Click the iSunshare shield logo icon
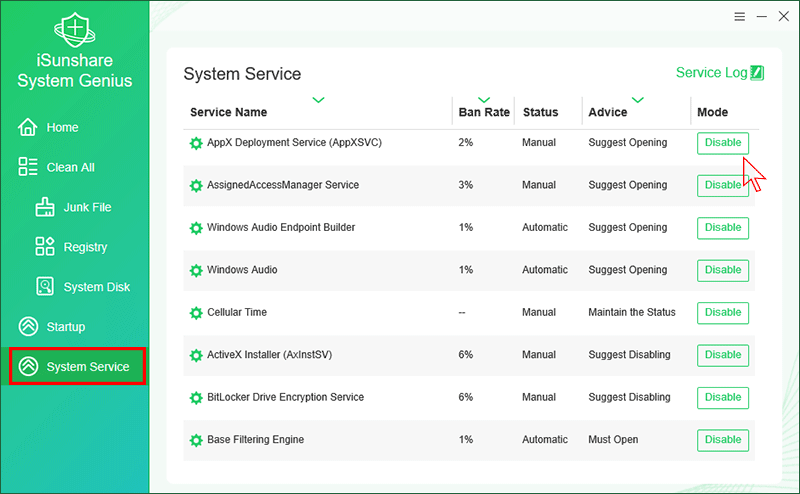 click(x=75, y=30)
